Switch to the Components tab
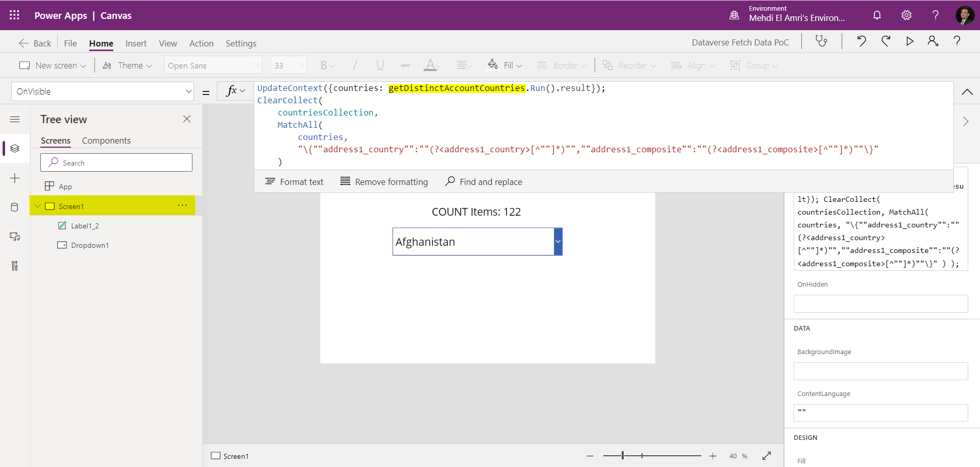The height and width of the screenshot is (467, 980). (106, 141)
